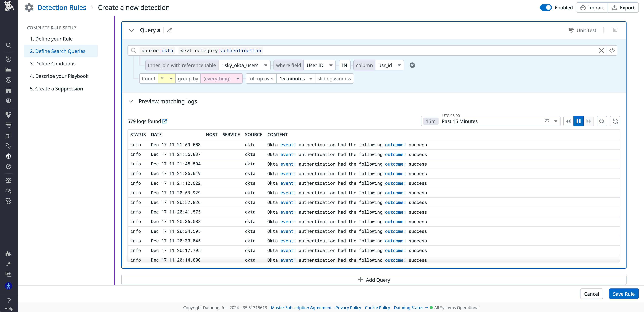Click the security shield icon in sidebar
The width and height of the screenshot is (644, 312).
9,156
